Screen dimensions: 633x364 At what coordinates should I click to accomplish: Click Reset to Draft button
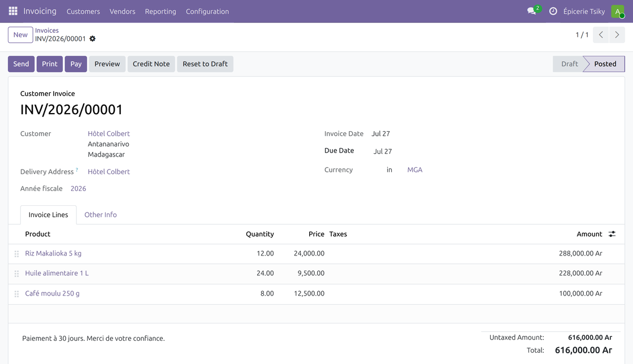coord(205,64)
